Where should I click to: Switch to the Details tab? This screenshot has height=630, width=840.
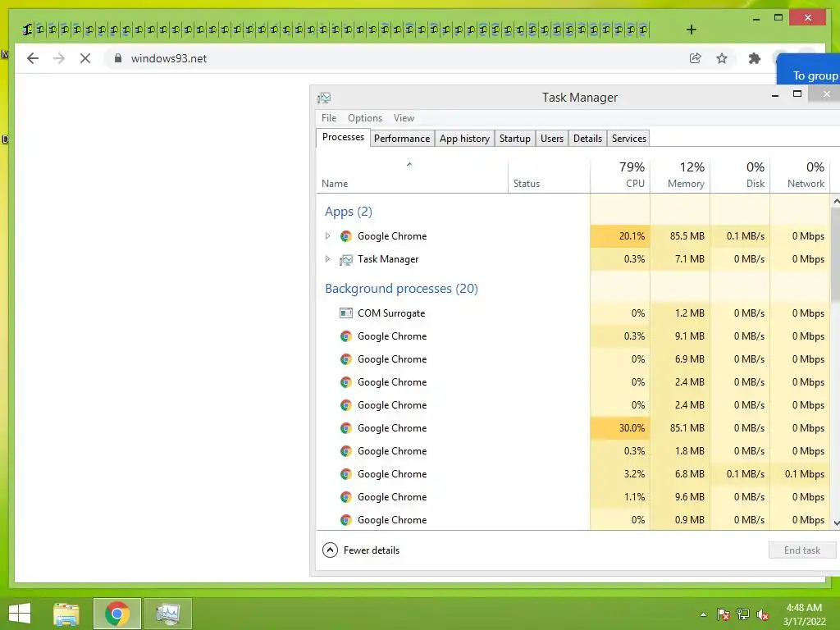click(587, 138)
